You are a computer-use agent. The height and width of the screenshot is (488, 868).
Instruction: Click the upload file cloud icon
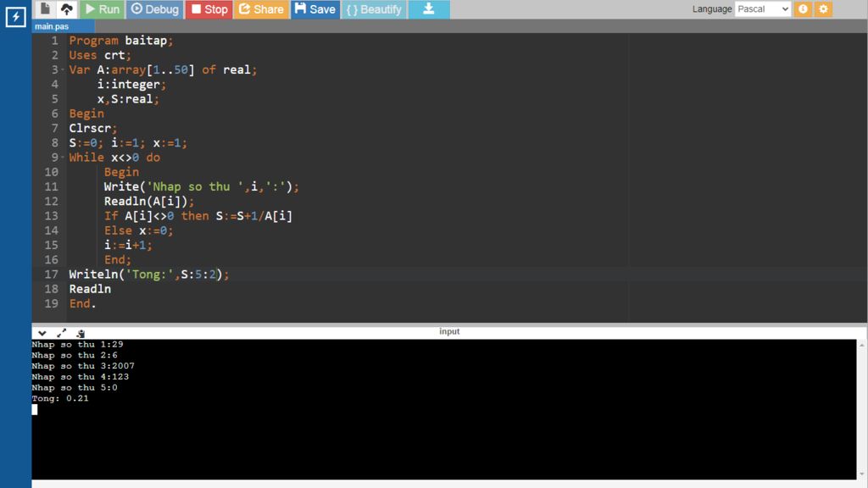(x=66, y=8)
